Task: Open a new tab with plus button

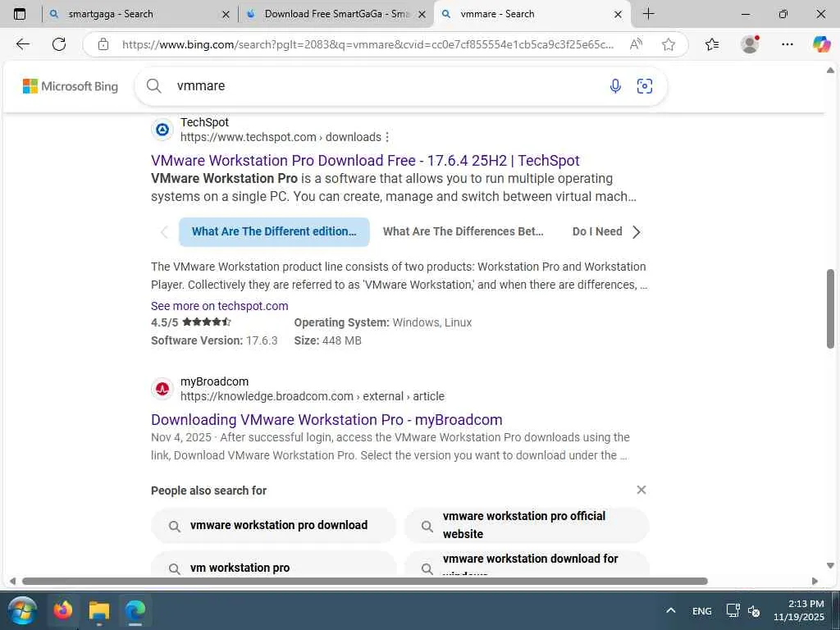Action: (648, 14)
